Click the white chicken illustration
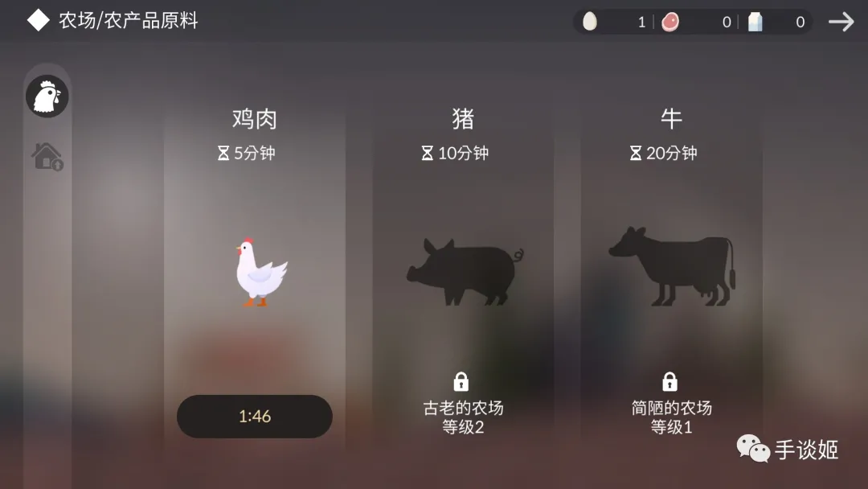The width and height of the screenshot is (868, 489). [x=260, y=272]
